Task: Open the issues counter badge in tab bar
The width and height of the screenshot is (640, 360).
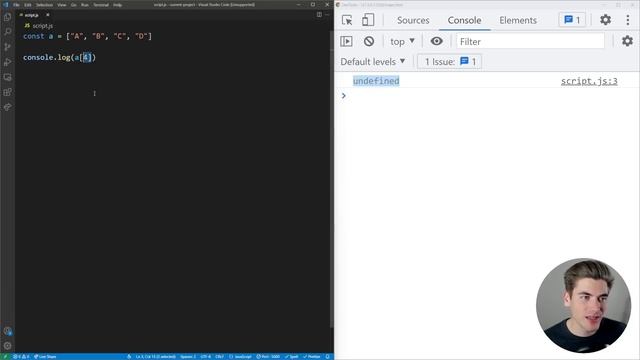Action: [572, 20]
